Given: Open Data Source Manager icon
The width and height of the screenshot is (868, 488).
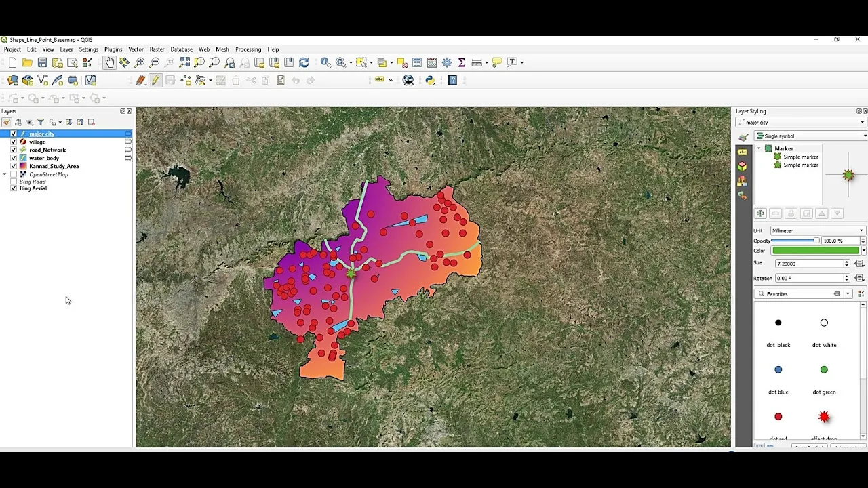Looking at the screenshot, I should (12, 80).
